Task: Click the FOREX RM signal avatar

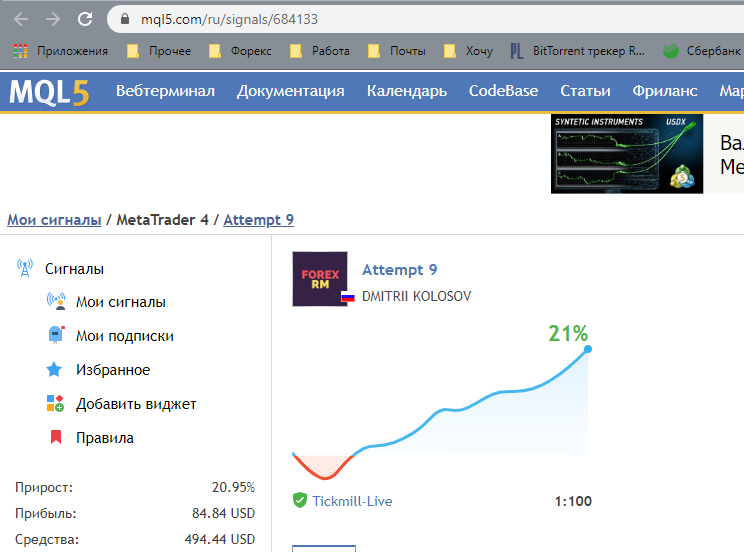Action: 320,279
